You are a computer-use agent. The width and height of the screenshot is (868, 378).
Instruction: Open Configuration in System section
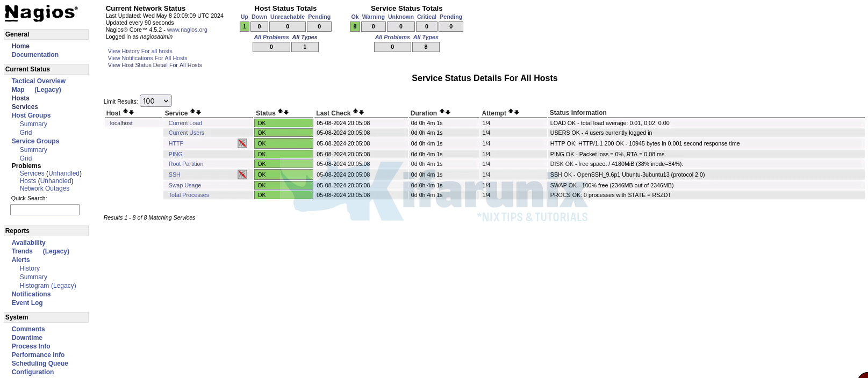(x=33, y=372)
